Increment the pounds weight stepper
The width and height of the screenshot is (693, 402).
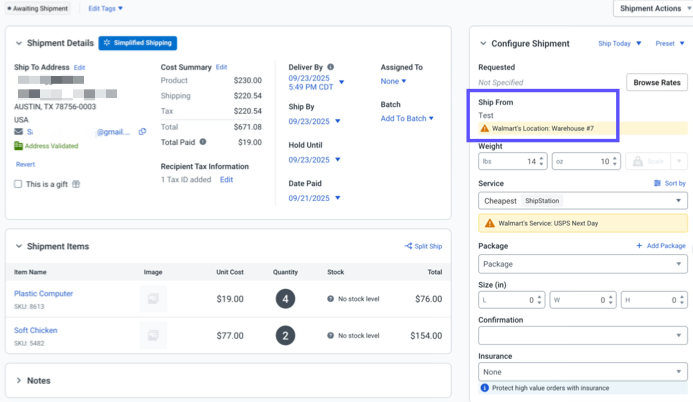click(542, 157)
